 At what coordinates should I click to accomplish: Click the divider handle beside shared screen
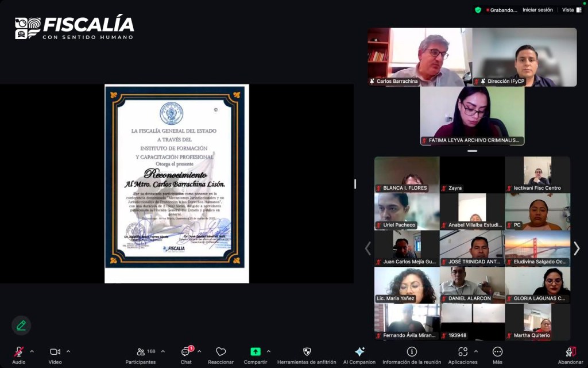pos(355,184)
